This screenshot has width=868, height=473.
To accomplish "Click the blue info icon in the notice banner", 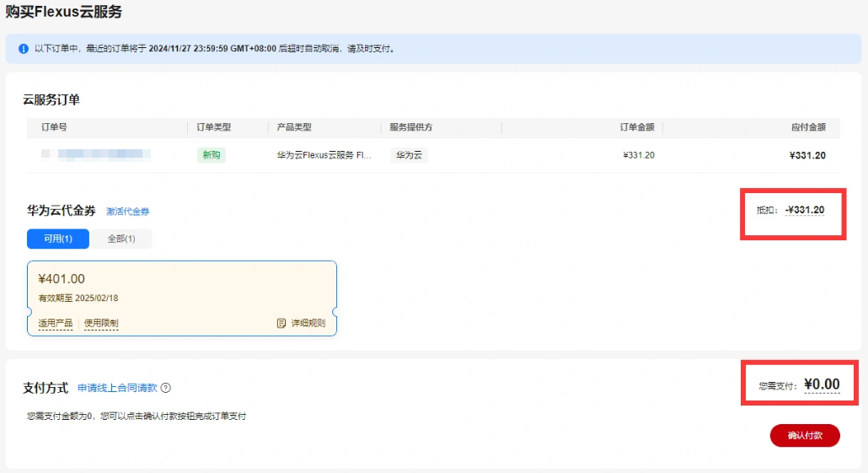I will 24,49.
